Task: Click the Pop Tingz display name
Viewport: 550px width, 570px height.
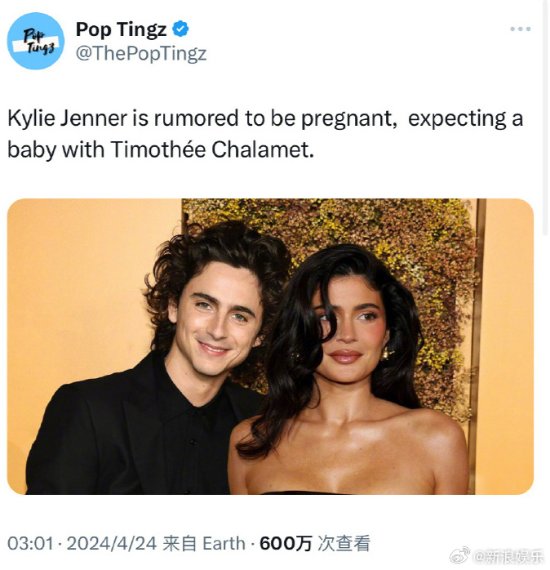Action: [121, 29]
